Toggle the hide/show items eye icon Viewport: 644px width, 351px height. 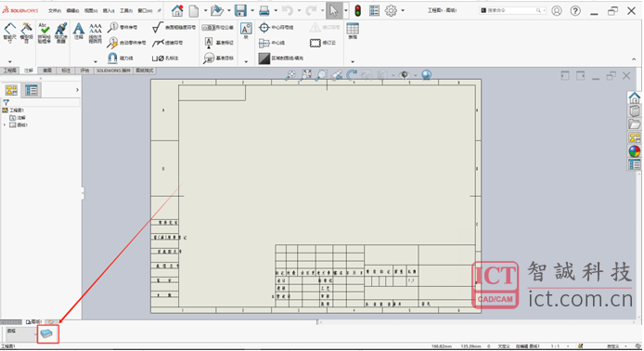tap(405, 75)
